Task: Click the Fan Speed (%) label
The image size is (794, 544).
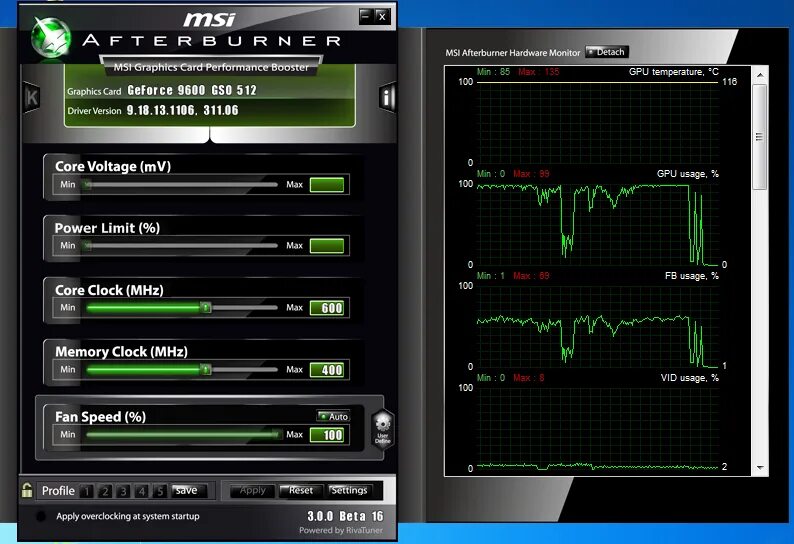Action: pyautogui.click(x=100, y=416)
